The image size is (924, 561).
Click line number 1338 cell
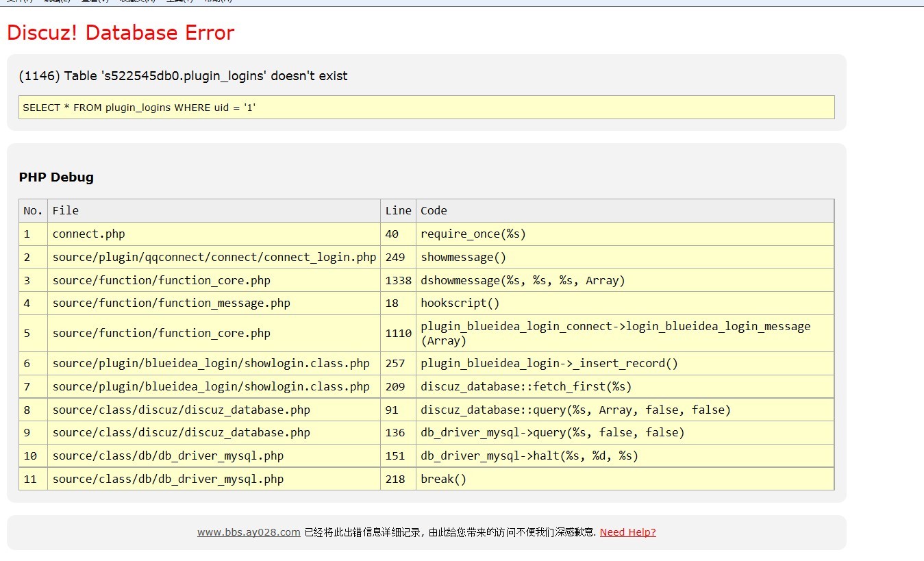398,281
